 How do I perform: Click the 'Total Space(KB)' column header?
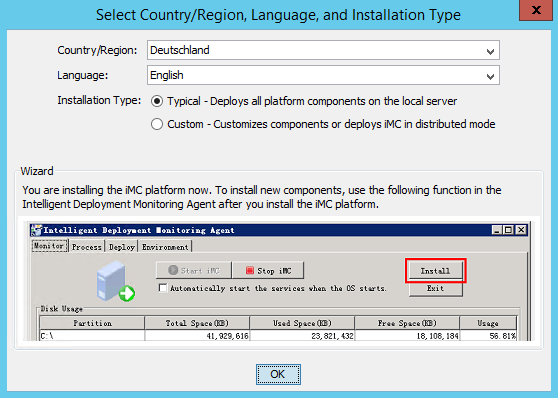[x=197, y=323]
